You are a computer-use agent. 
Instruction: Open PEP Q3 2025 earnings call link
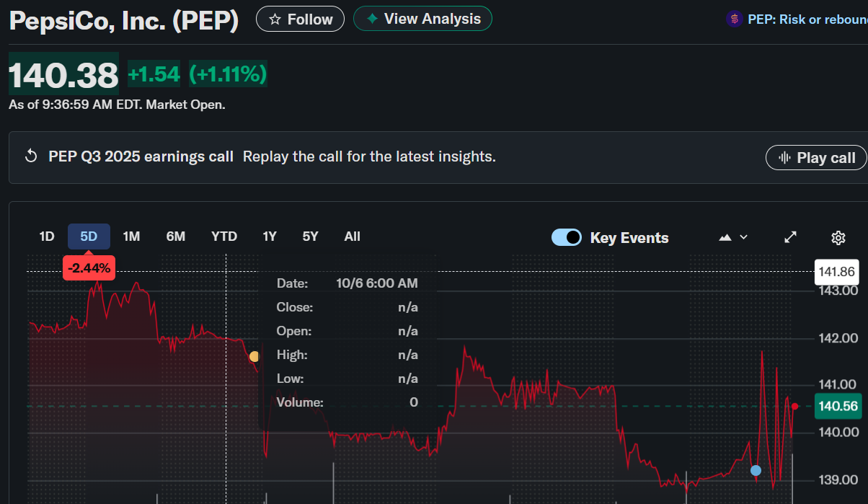pos(141,156)
